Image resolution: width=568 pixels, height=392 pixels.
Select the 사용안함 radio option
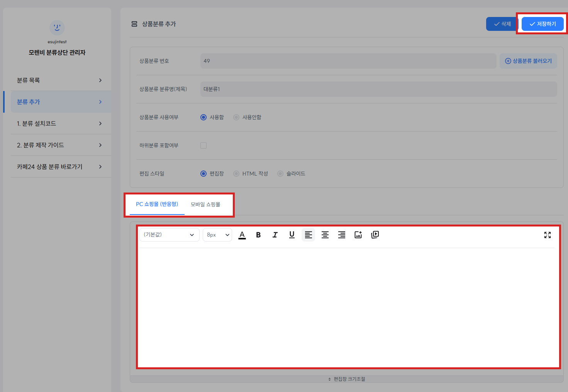pyautogui.click(x=236, y=117)
